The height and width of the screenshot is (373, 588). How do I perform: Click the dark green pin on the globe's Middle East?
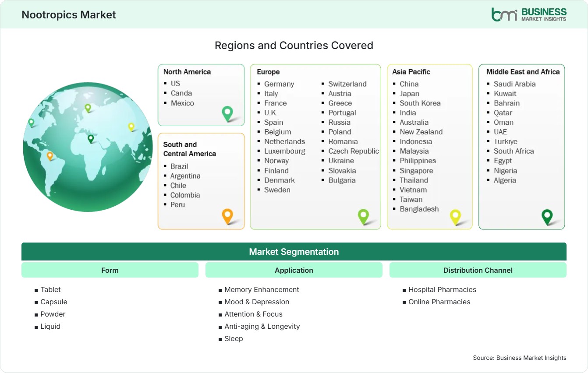coord(91,139)
